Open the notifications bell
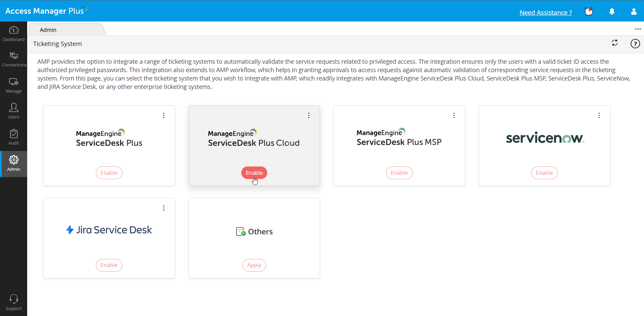The width and height of the screenshot is (644, 316). point(612,12)
